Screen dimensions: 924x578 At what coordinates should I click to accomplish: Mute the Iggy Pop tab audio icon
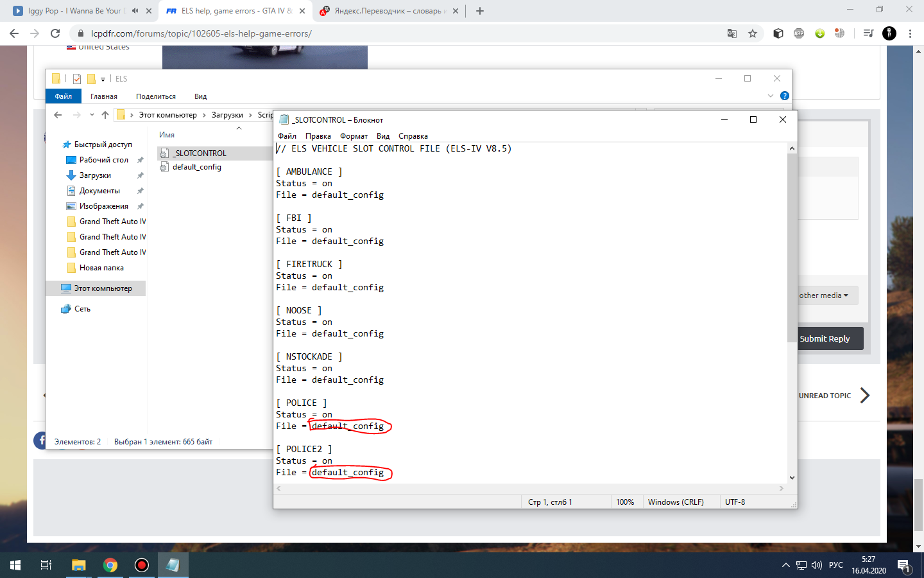(135, 11)
